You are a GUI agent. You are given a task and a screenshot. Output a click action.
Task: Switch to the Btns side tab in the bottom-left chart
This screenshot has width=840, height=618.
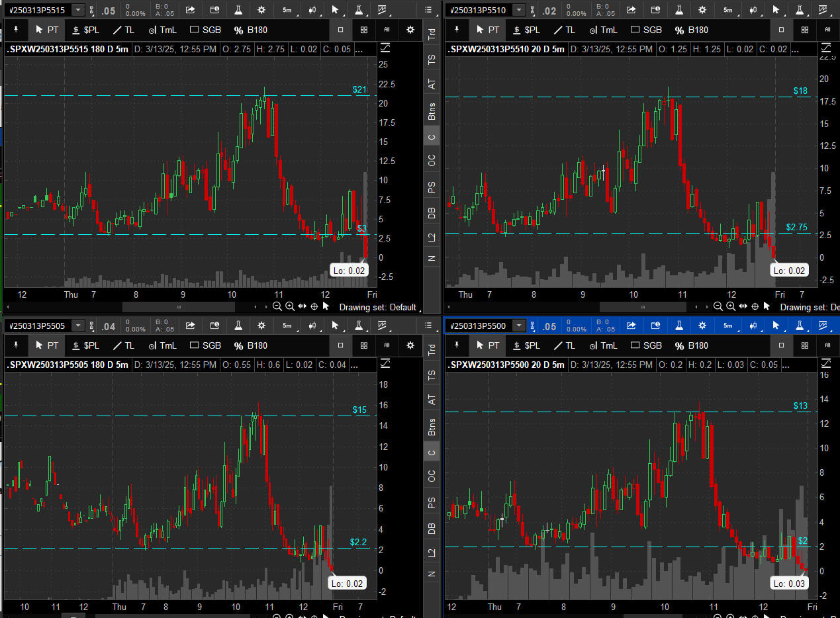click(432, 426)
